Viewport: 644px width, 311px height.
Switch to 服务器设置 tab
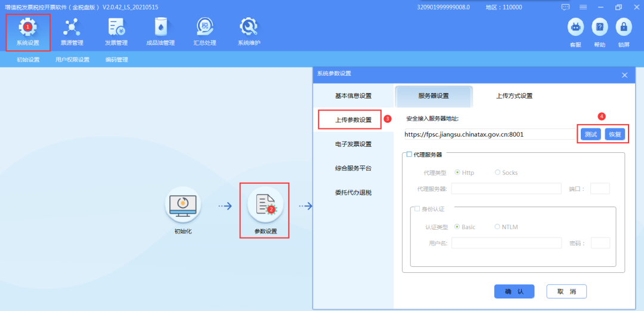click(x=434, y=96)
